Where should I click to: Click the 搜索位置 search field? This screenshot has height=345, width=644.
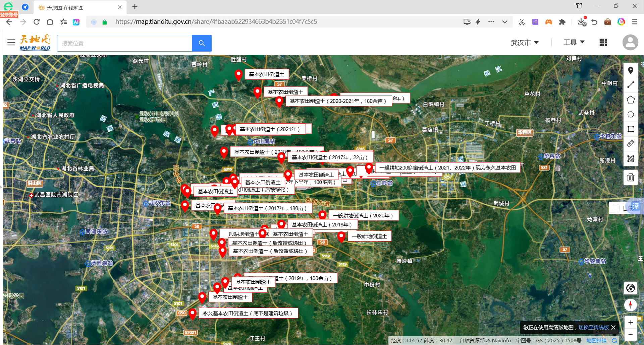click(x=124, y=43)
